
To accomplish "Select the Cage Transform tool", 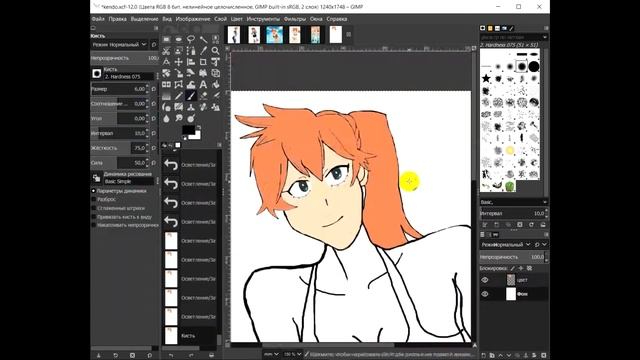I will coord(178,84).
